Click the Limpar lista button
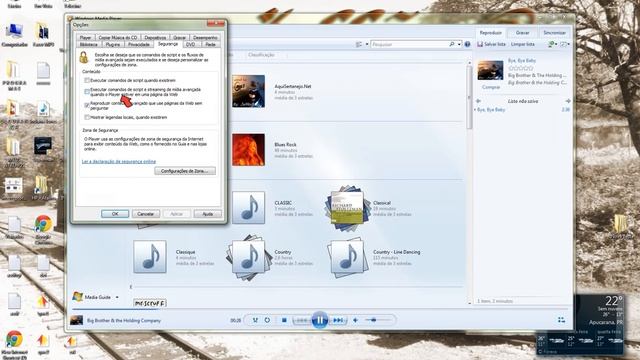The height and width of the screenshot is (360, 640). tap(523, 44)
